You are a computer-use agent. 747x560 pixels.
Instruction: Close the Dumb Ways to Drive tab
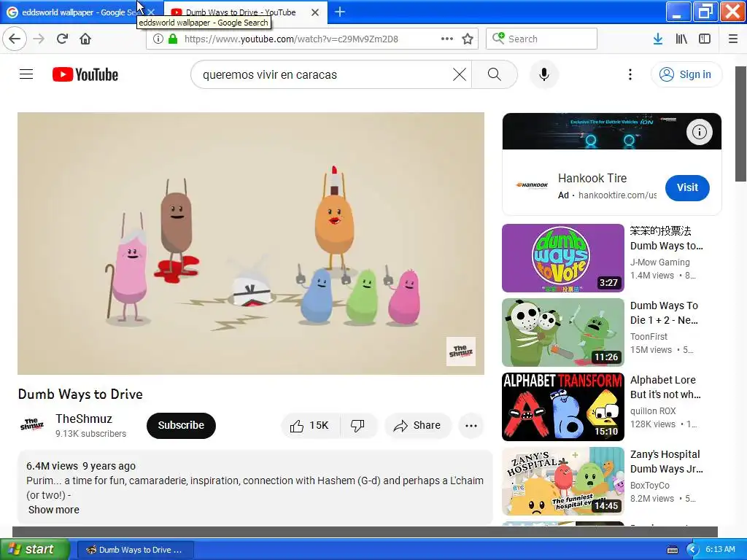click(x=315, y=12)
